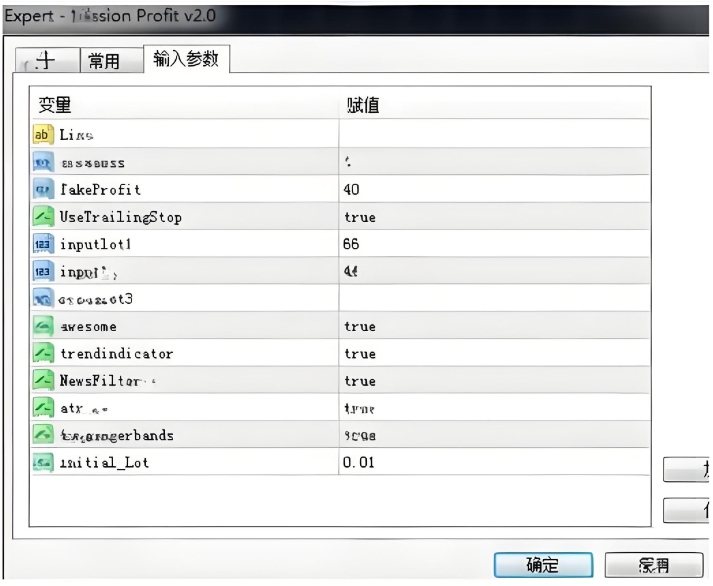Click the 变量 column header
713x586 pixels.
(x=55, y=105)
